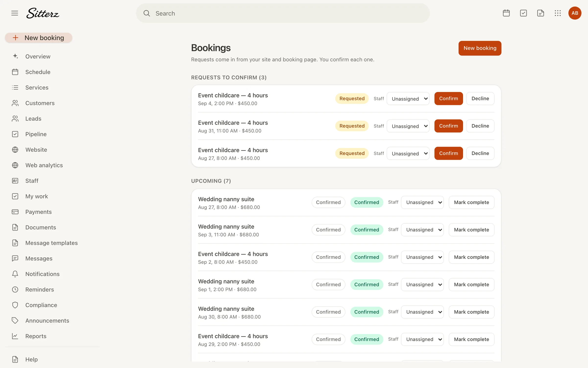Click the Leads people icon
The width and height of the screenshot is (588, 368).
tap(15, 118)
